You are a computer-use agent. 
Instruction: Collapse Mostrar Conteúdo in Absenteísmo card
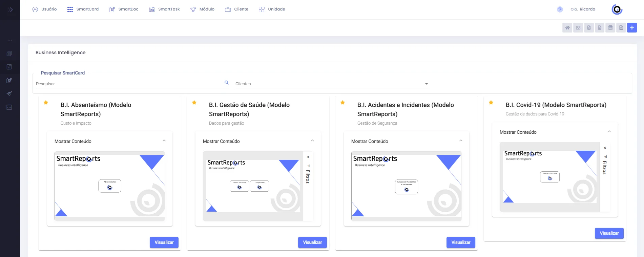pos(164,141)
